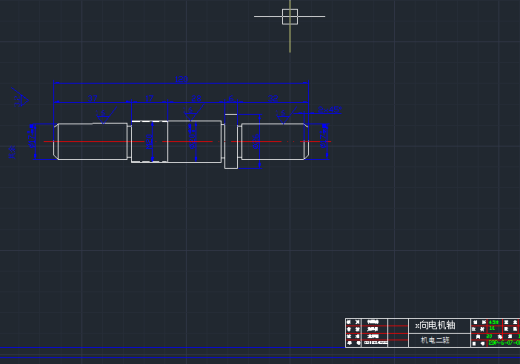Click the 机电二班 cell in title block

[435, 340]
